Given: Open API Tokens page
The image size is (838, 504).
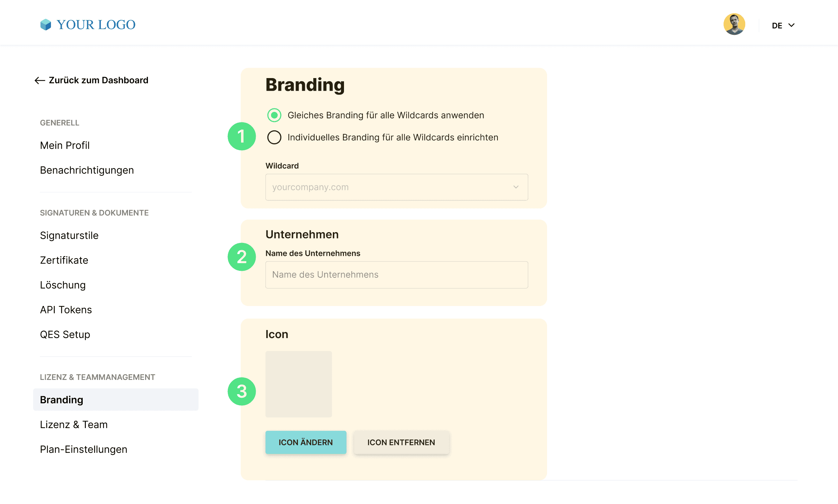Looking at the screenshot, I should pos(66,310).
